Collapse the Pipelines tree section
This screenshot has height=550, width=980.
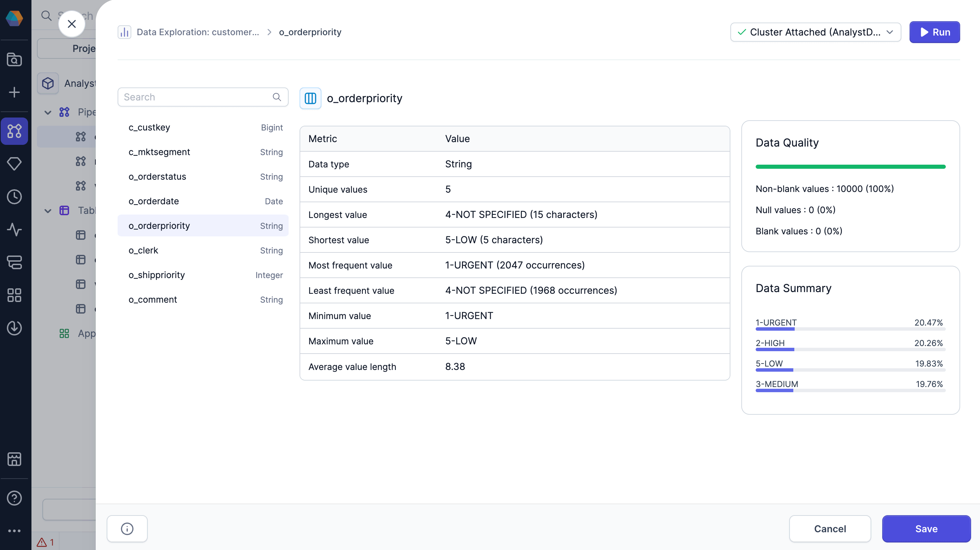(x=48, y=112)
